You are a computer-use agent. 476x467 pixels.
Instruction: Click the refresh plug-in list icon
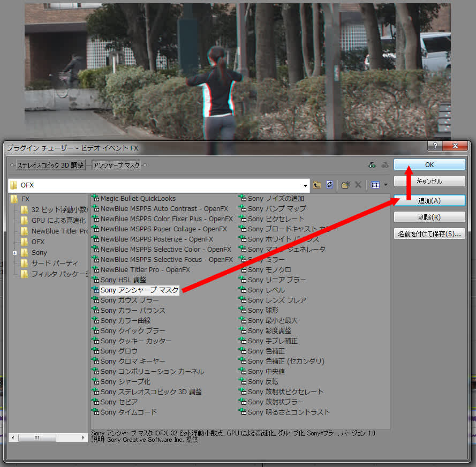point(329,185)
